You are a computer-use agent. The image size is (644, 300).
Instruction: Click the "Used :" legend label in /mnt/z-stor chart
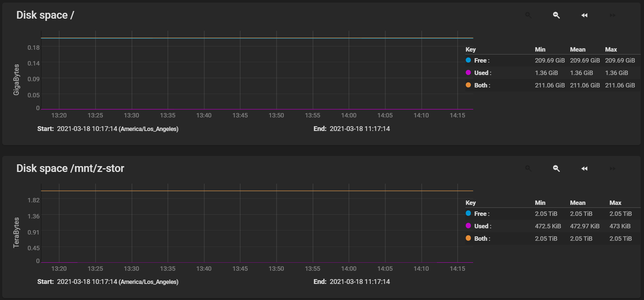pyautogui.click(x=483, y=226)
